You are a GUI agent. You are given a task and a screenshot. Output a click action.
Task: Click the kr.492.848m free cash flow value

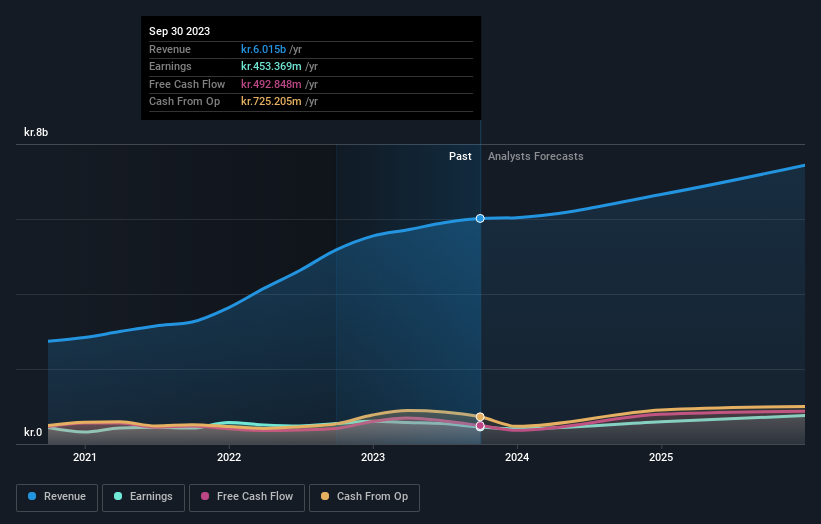pos(271,84)
